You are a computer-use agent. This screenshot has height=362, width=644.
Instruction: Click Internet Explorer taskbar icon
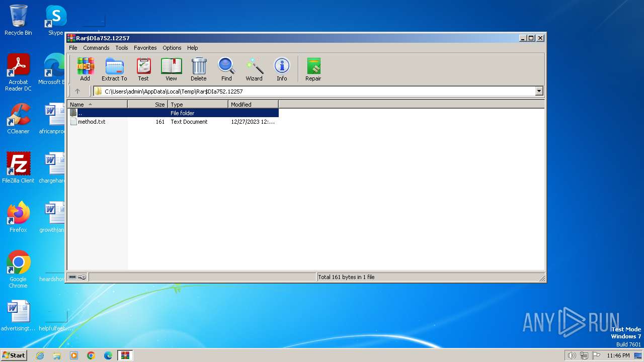[x=40, y=355]
